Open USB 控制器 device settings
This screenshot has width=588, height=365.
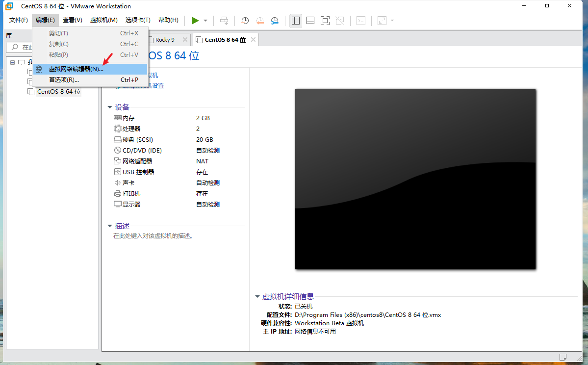coord(138,172)
